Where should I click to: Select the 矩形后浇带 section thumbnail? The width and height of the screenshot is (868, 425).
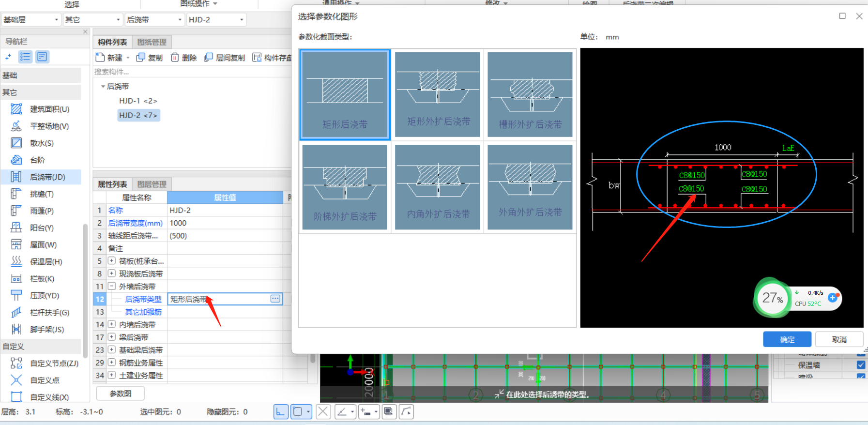[x=345, y=95]
